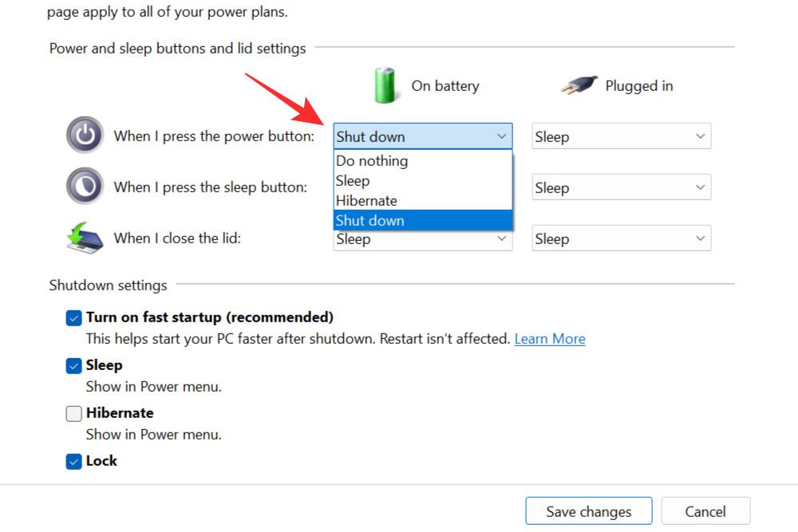This screenshot has width=798, height=532.
Task: Click the green battery icon
Action: click(x=385, y=85)
